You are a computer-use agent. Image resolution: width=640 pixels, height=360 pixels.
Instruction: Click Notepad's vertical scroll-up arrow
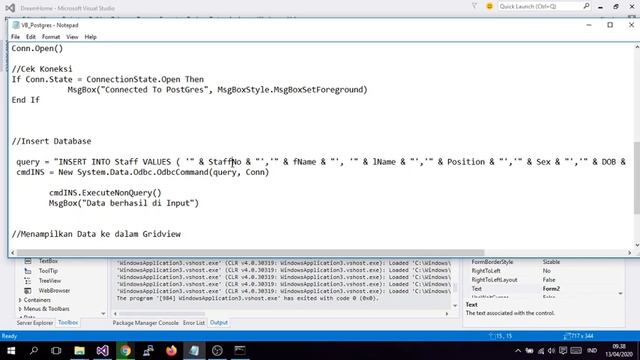[637, 47]
